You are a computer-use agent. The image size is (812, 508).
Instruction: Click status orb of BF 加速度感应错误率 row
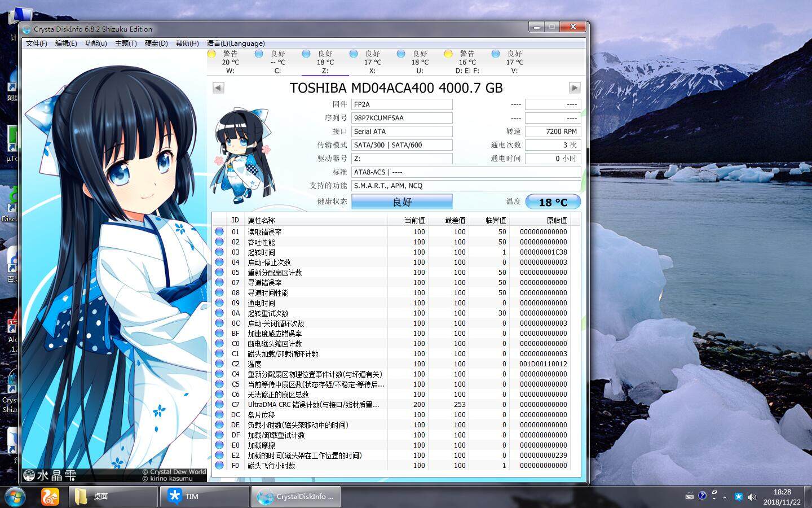(x=219, y=334)
